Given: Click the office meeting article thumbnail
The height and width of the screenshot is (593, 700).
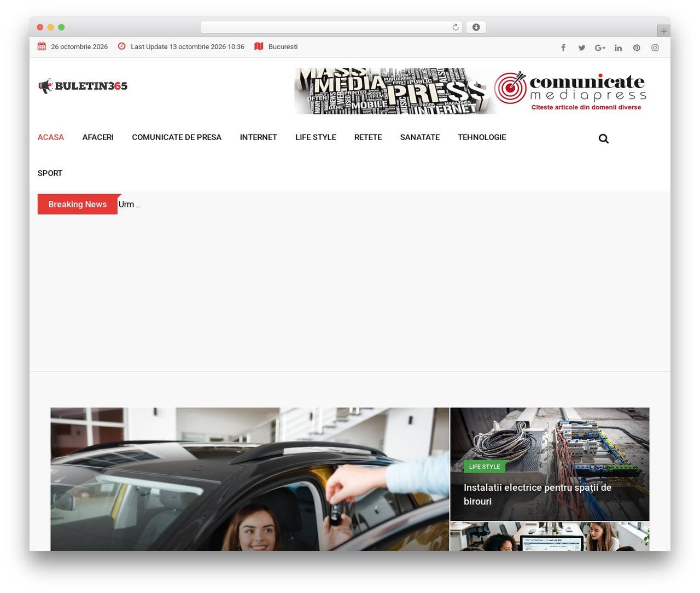Looking at the screenshot, I should point(550,537).
